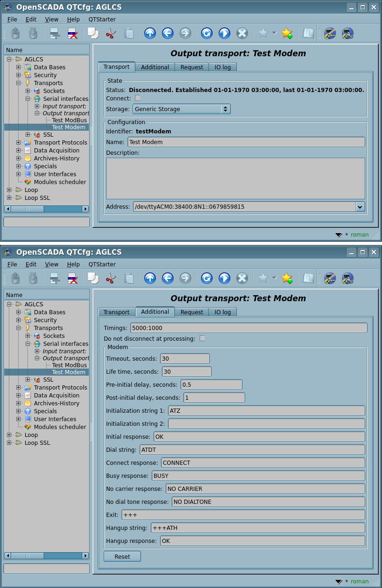
Task: Click the Dial string input field
Action: pyautogui.click(x=252, y=450)
